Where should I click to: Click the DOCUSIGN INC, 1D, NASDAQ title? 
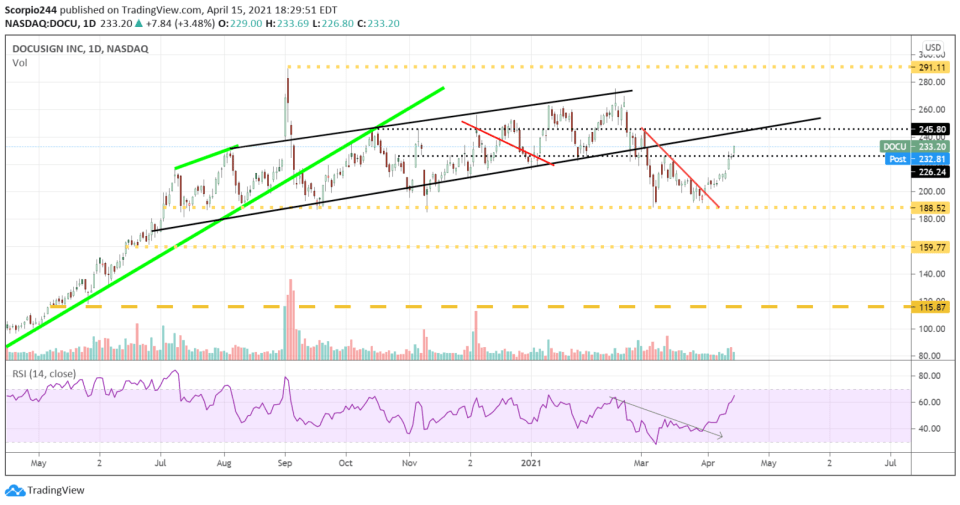80,49
